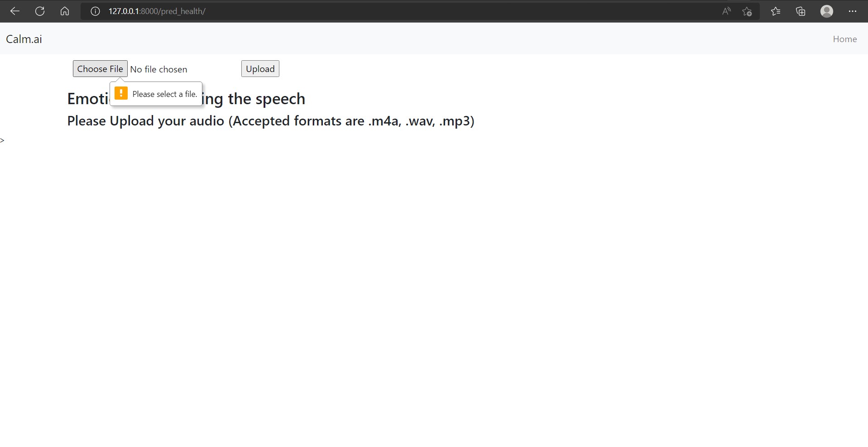Click the Please select a file tooltip message

coord(165,94)
